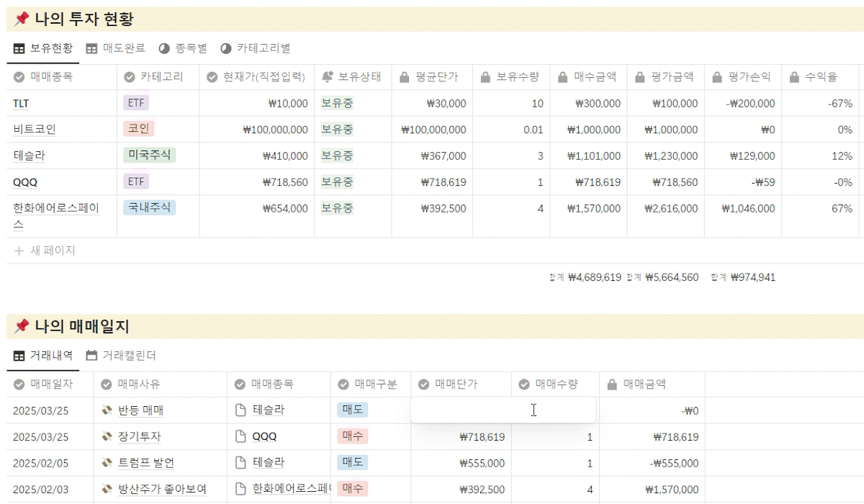The image size is (864, 504).
Task: Click the bell icon beside 보유상태
Action: click(327, 76)
